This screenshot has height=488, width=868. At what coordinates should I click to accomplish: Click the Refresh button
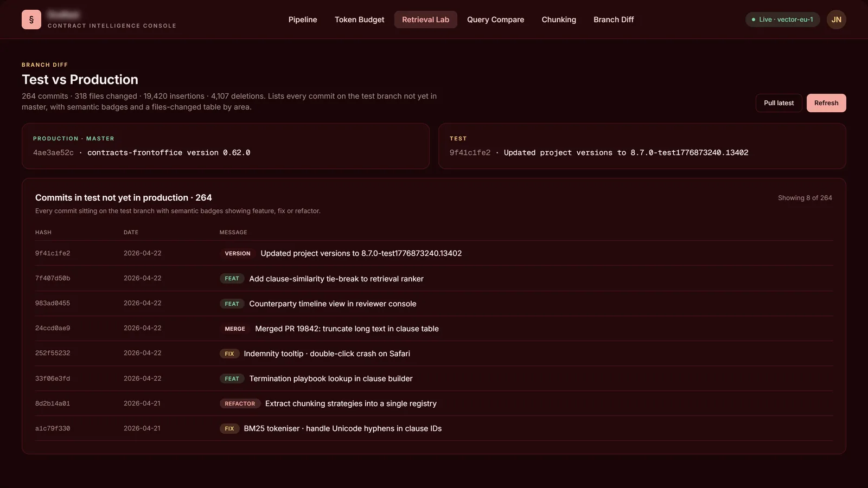(826, 103)
